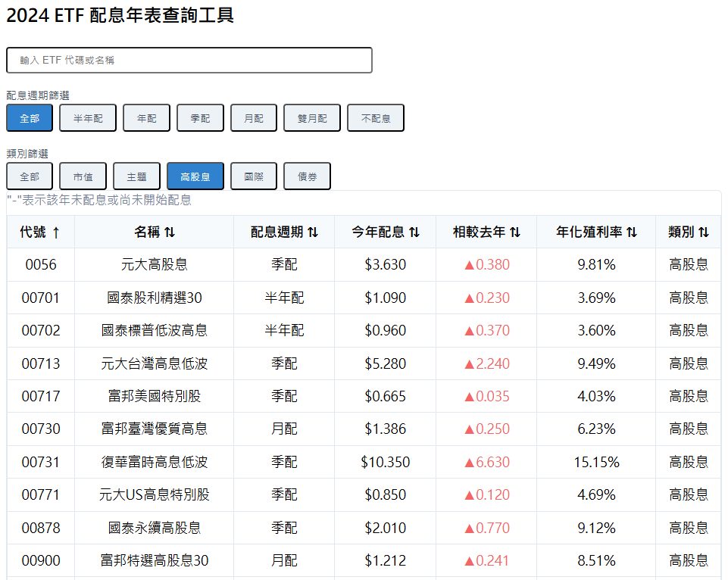Click change value ▲0.035
The image size is (728, 580).
pos(486,396)
